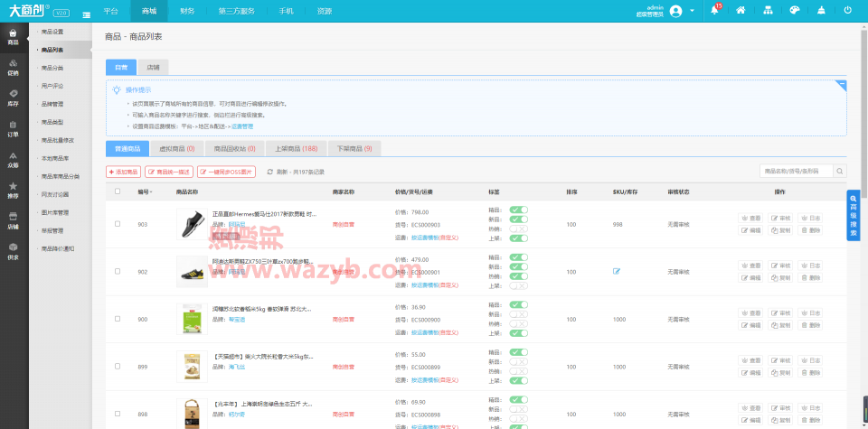Open the sitemap icon in top bar
The width and height of the screenshot is (868, 429).
(x=768, y=11)
